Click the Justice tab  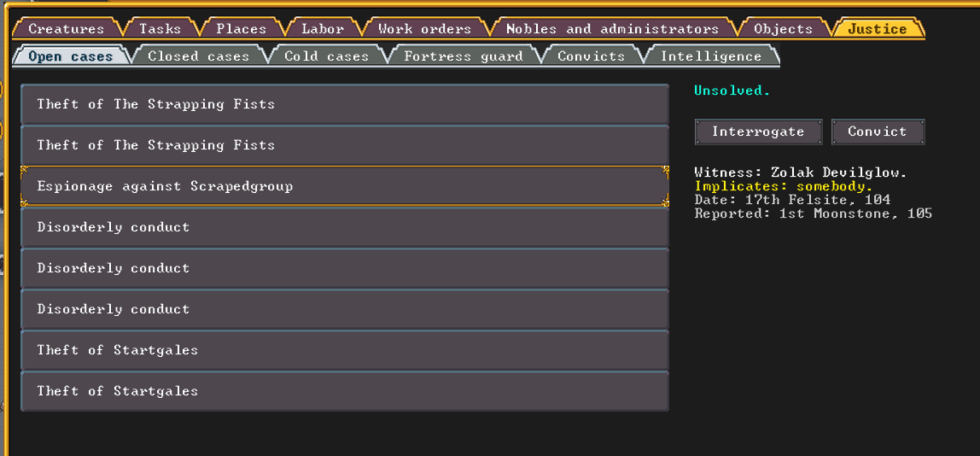point(877,29)
